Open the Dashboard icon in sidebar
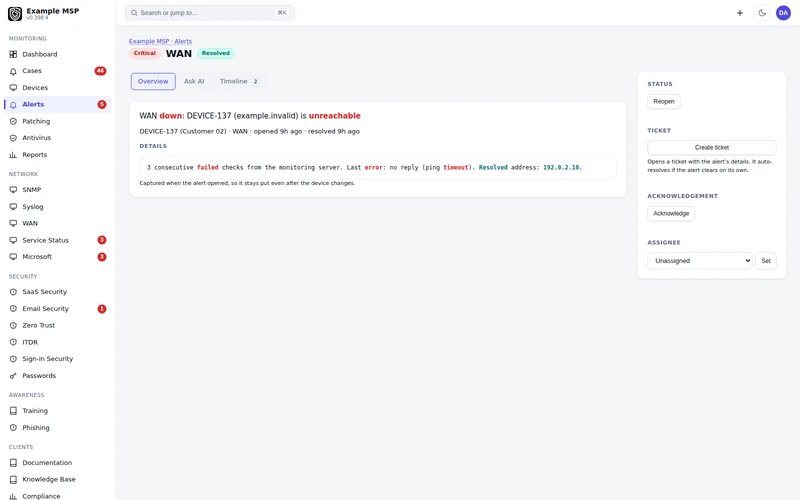 pyautogui.click(x=13, y=54)
